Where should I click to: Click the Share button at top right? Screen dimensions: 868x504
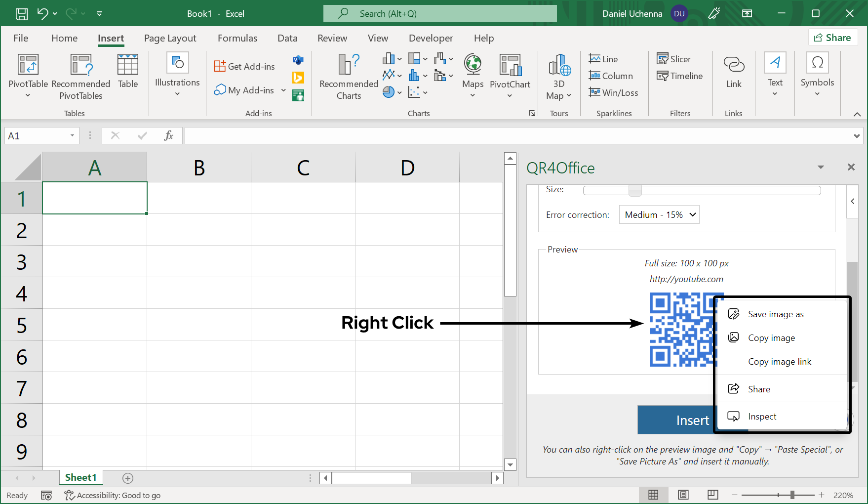tap(832, 38)
